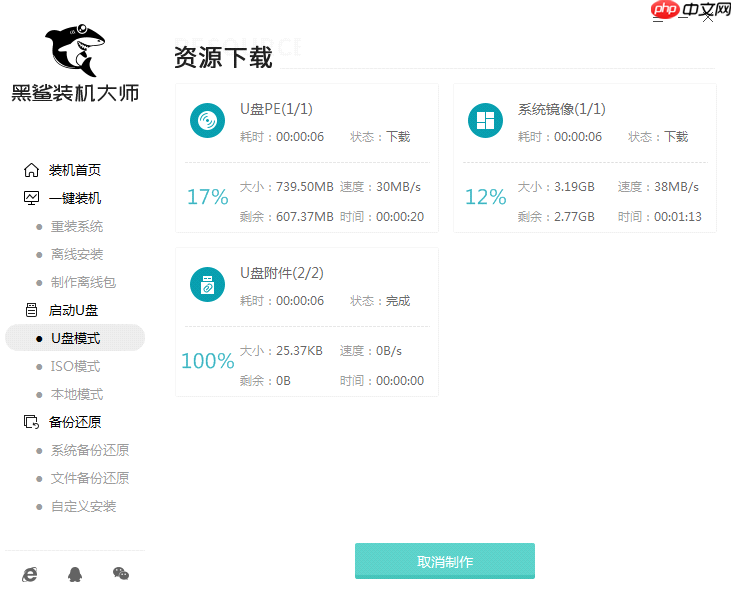This screenshot has height=591, width=732.
Task: Click the home icon beside 装机首页
Action: [31, 170]
